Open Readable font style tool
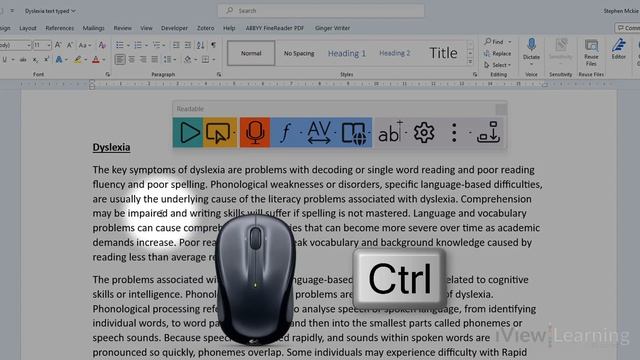This screenshot has width=640, height=360. [x=285, y=133]
